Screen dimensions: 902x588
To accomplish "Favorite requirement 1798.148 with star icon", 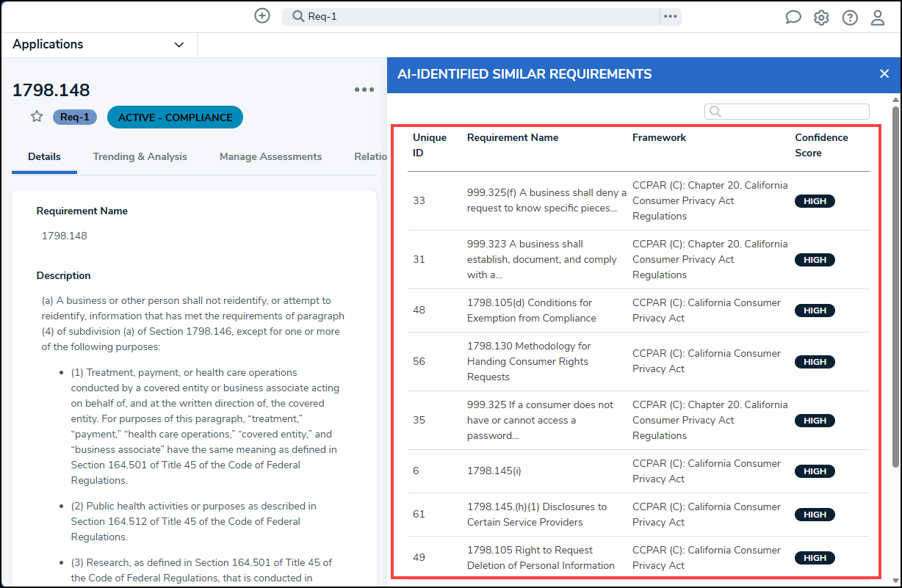I will (x=37, y=117).
